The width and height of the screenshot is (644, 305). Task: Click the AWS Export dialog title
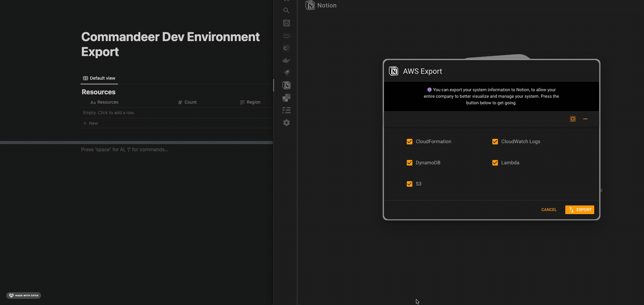click(422, 71)
